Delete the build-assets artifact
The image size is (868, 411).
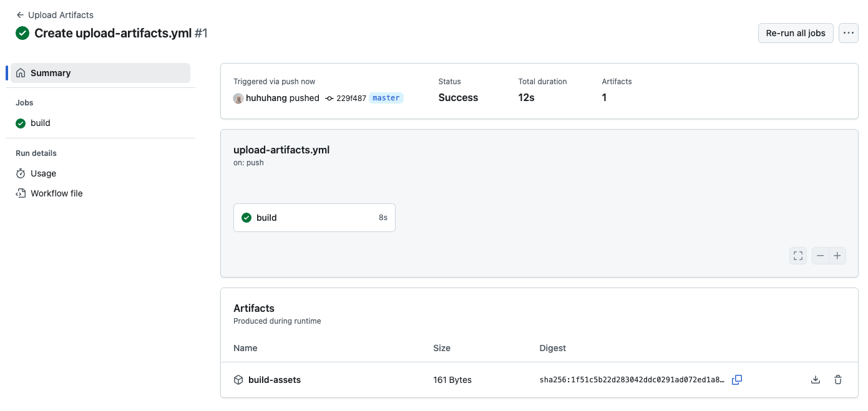tap(838, 379)
